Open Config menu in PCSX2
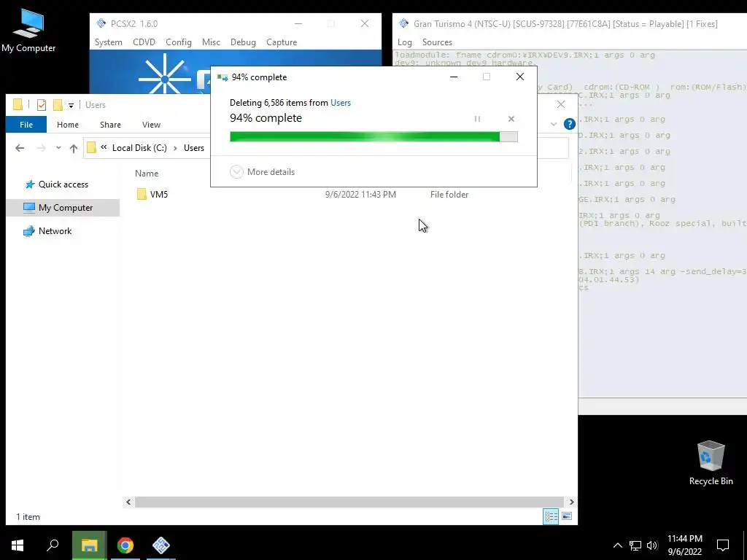747x560 pixels. 179,42
